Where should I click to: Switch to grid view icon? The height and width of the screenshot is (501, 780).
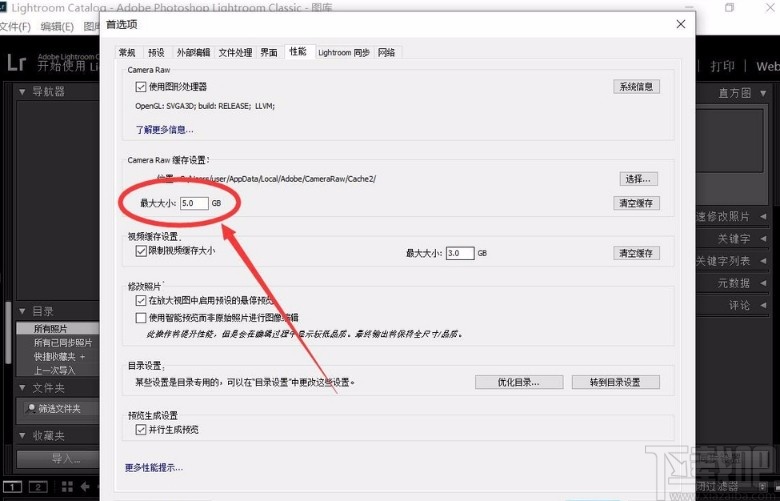point(67,487)
